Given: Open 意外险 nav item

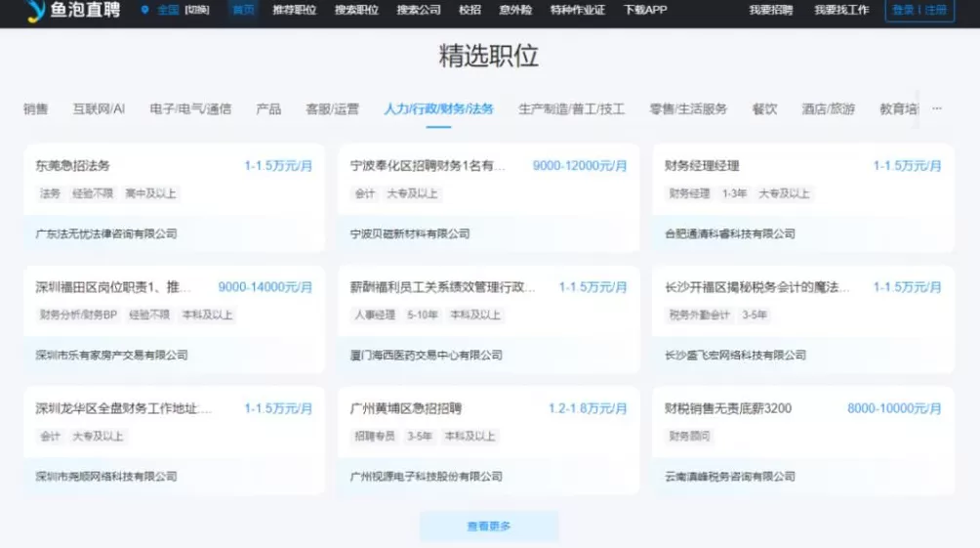Looking at the screenshot, I should (x=515, y=10).
